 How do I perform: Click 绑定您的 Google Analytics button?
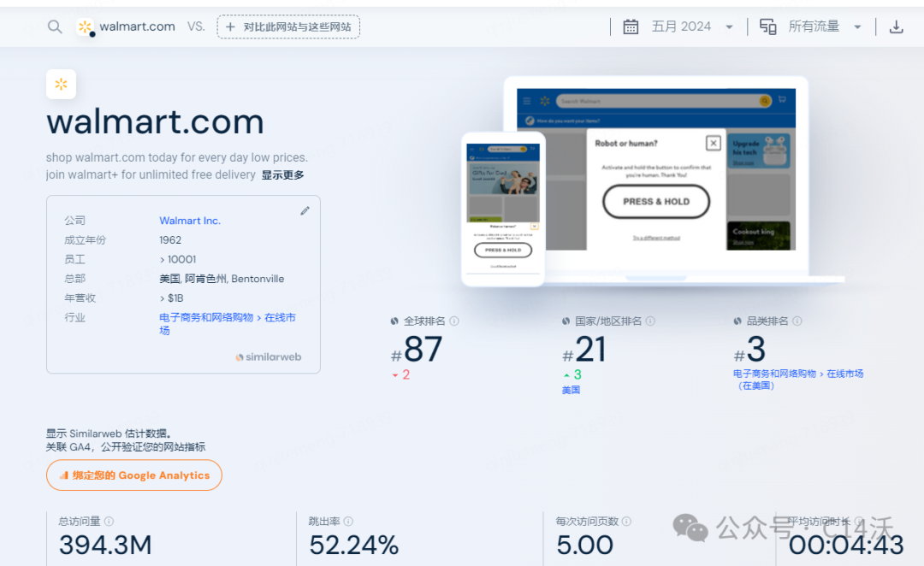point(134,475)
